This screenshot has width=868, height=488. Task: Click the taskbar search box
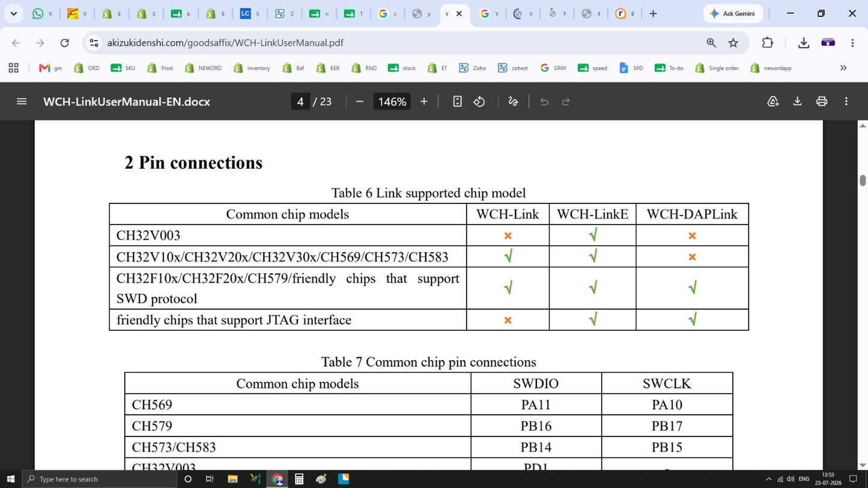coord(99,479)
